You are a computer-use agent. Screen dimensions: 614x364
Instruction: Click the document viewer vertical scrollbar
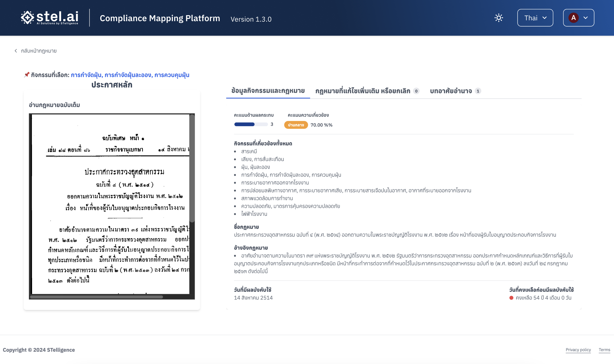coord(192,168)
